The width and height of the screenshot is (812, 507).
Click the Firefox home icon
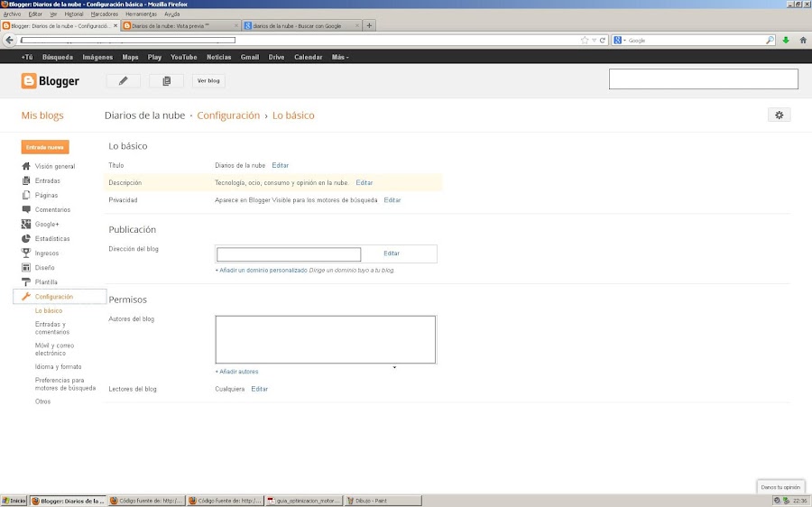pyautogui.click(x=803, y=40)
